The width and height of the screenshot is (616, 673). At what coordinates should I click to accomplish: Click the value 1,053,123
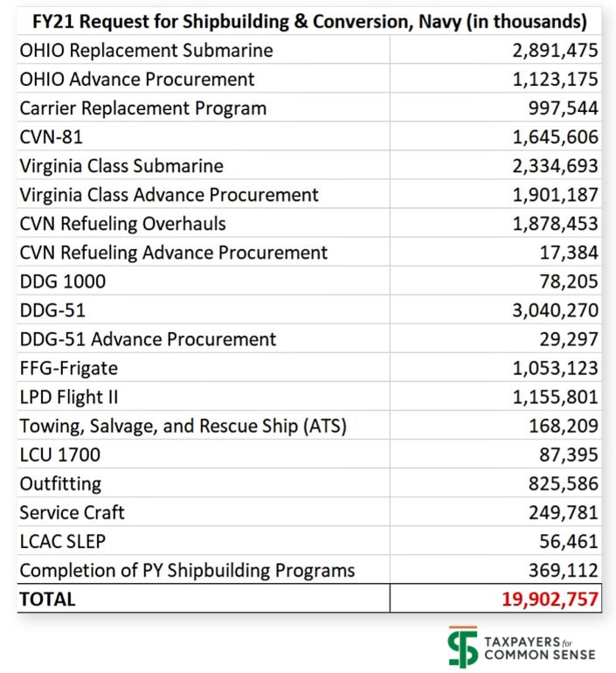(x=555, y=368)
